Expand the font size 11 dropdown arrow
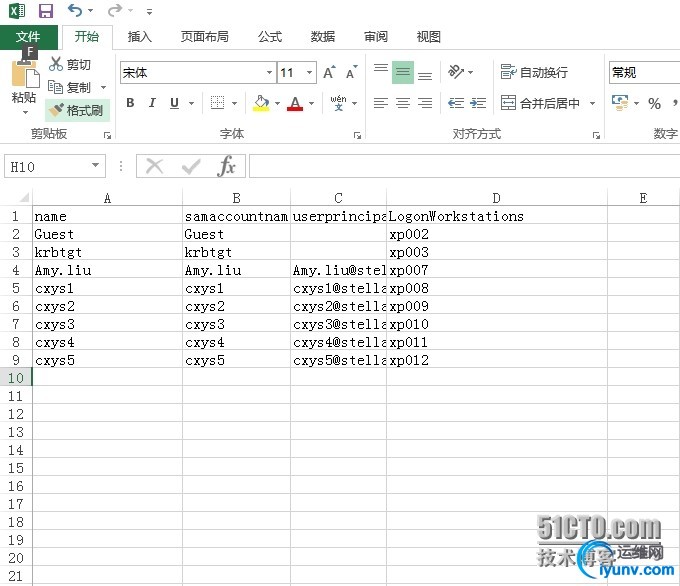This screenshot has width=680, height=586. [309, 72]
